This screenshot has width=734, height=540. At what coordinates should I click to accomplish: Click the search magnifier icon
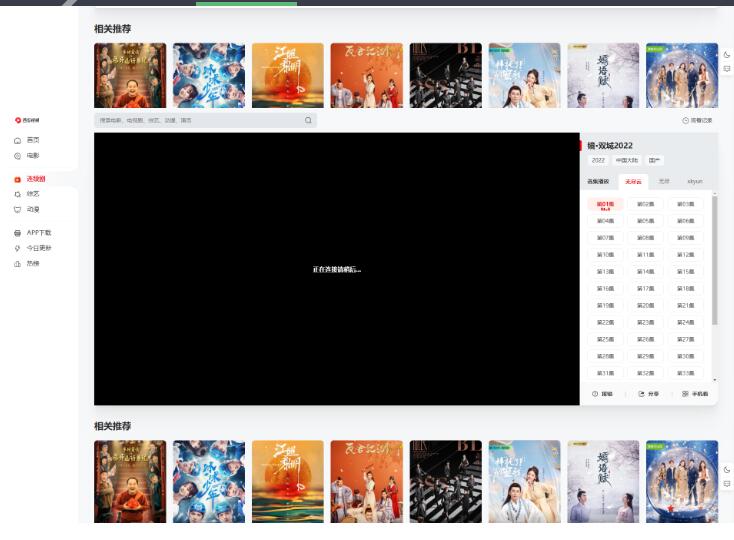pyautogui.click(x=308, y=120)
